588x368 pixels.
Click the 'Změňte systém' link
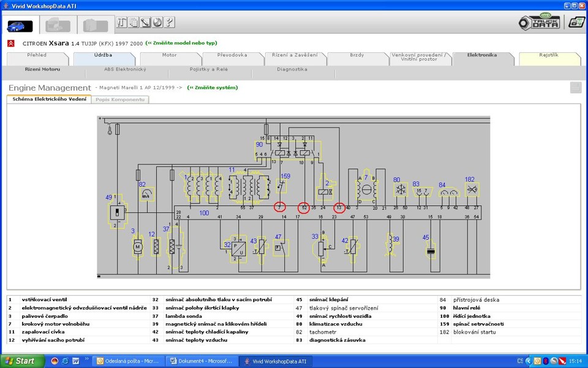pyautogui.click(x=213, y=88)
